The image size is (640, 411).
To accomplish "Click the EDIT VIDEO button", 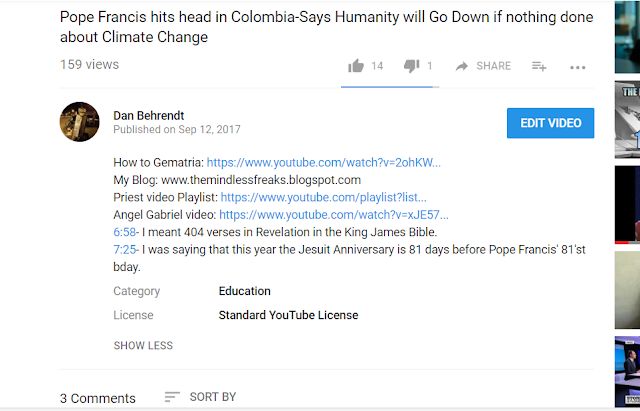I will [550, 123].
